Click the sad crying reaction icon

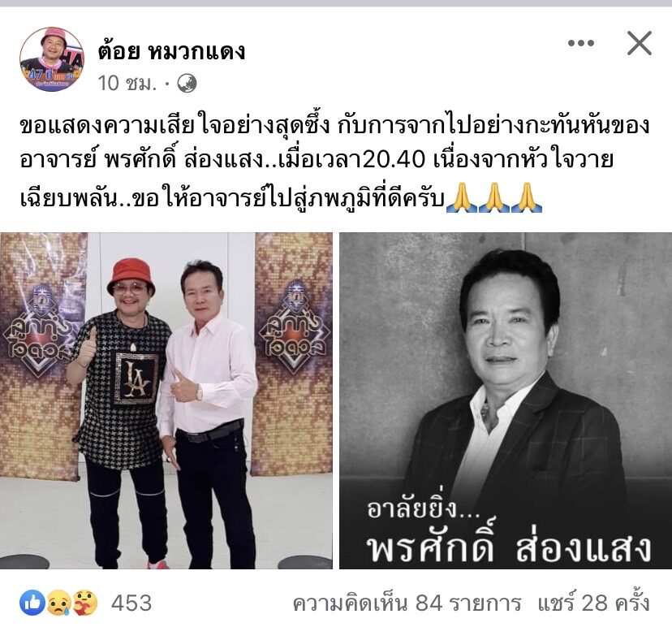click(x=58, y=603)
